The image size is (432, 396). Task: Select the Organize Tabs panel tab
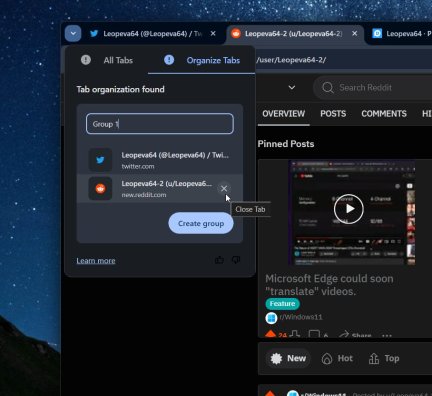(201, 60)
